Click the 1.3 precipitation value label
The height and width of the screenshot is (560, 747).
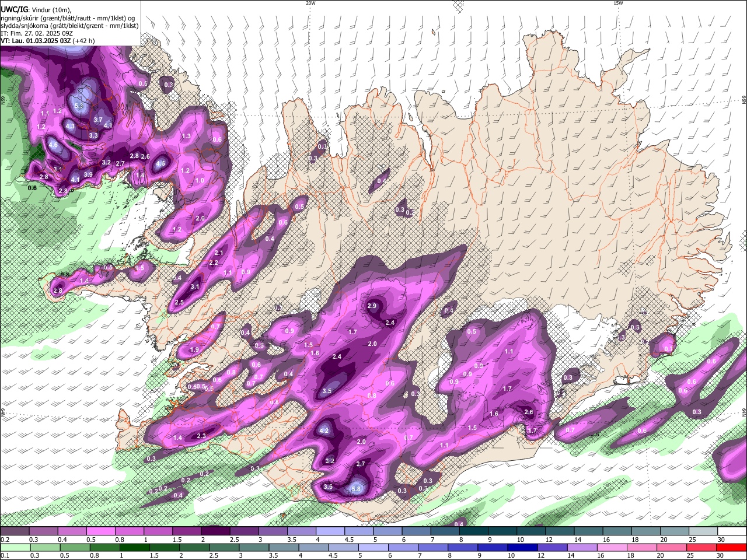click(x=187, y=136)
